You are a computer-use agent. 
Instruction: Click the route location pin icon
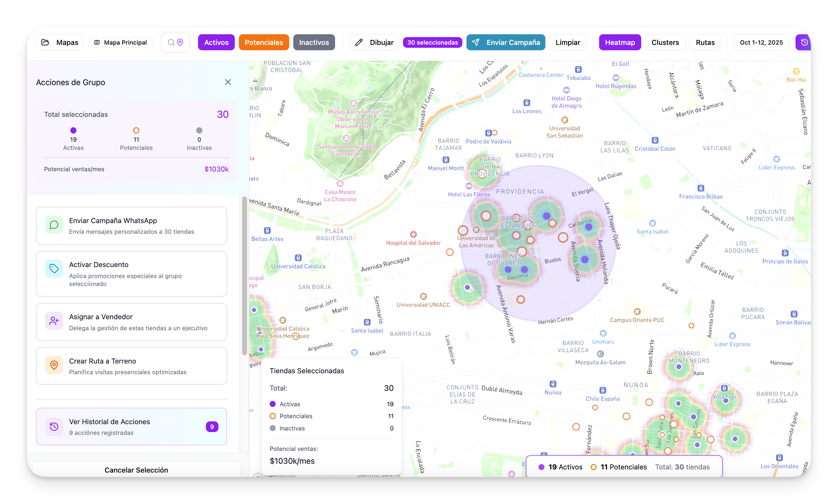pyautogui.click(x=54, y=365)
